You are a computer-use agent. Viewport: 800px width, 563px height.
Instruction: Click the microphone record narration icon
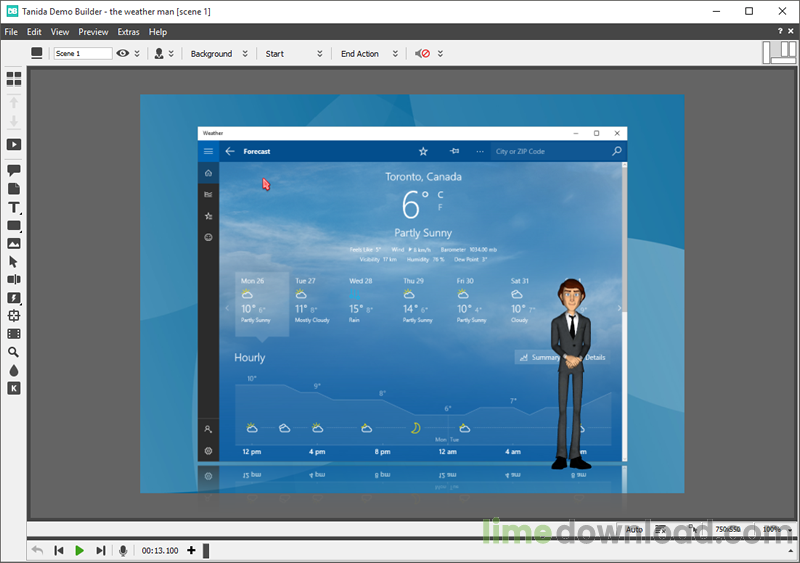click(123, 550)
